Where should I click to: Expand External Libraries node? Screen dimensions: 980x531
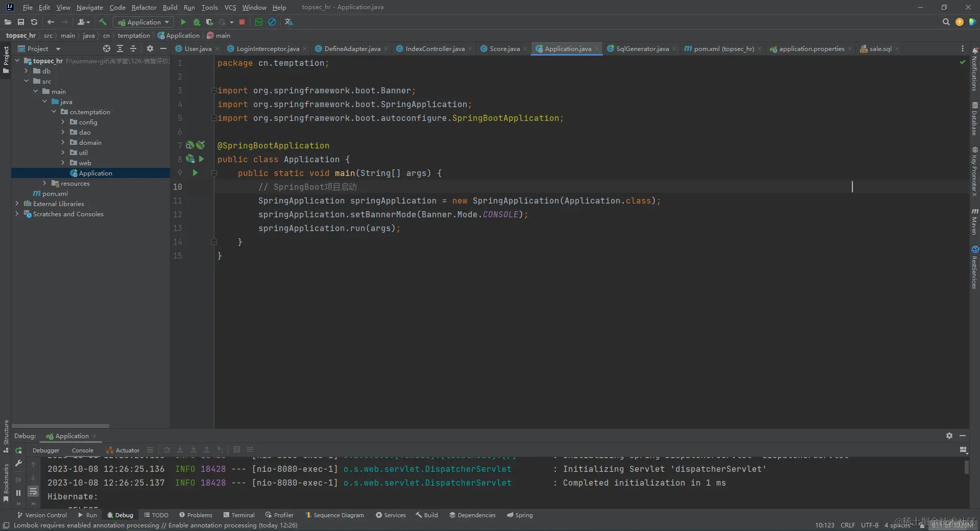17,204
